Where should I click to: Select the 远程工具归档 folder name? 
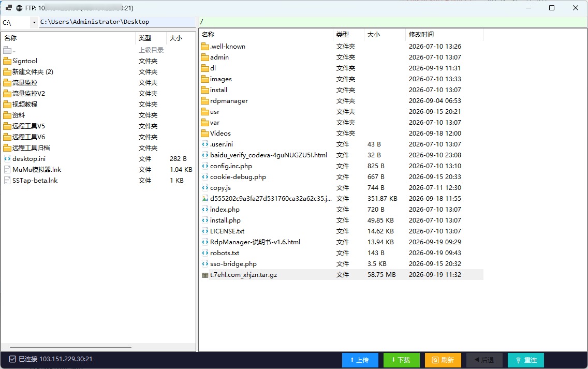[31, 147]
